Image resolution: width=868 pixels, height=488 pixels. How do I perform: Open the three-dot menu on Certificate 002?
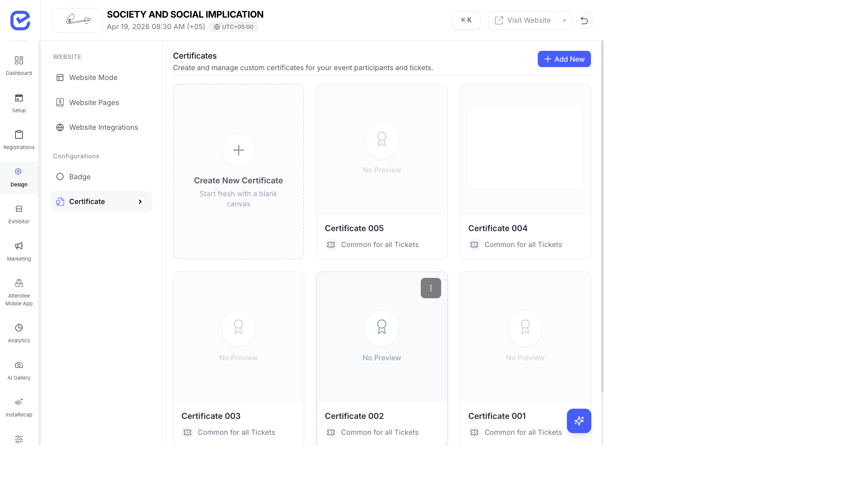pyautogui.click(x=431, y=288)
